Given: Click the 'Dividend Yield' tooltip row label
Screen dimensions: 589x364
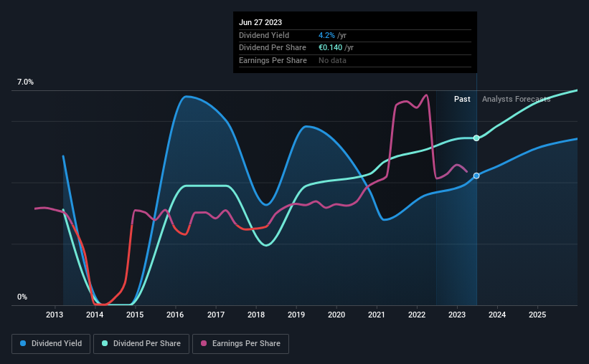Looking at the screenshot, I should coord(264,35).
